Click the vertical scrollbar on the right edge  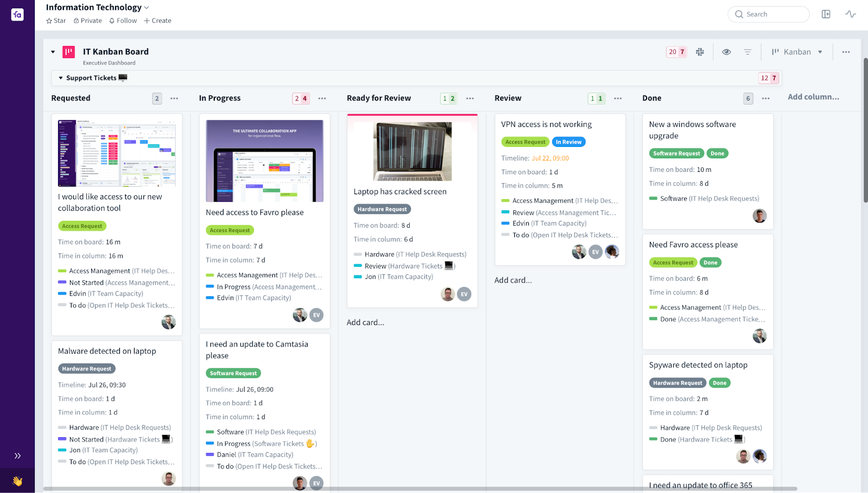coord(865,130)
